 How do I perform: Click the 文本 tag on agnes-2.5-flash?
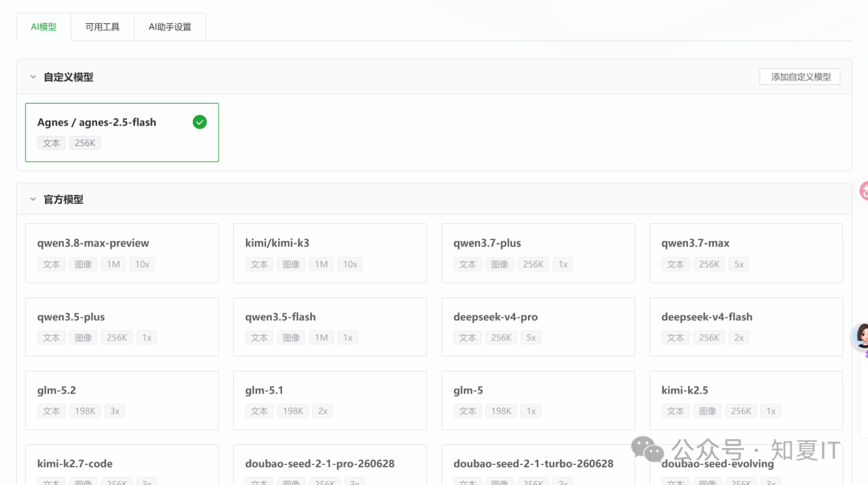[51, 143]
